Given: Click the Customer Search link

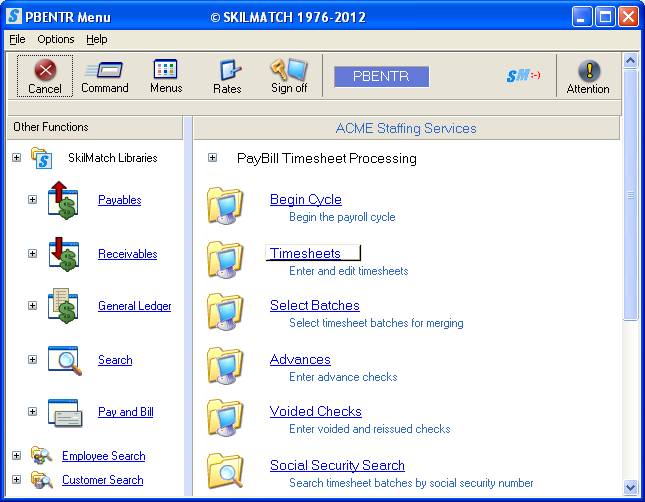Looking at the screenshot, I should [102, 480].
